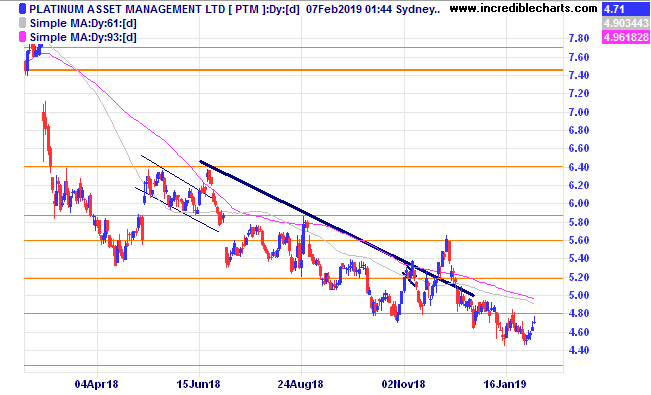The height and width of the screenshot is (395, 651).
Task: Click the 5.60 price axis label
Action: (x=579, y=240)
